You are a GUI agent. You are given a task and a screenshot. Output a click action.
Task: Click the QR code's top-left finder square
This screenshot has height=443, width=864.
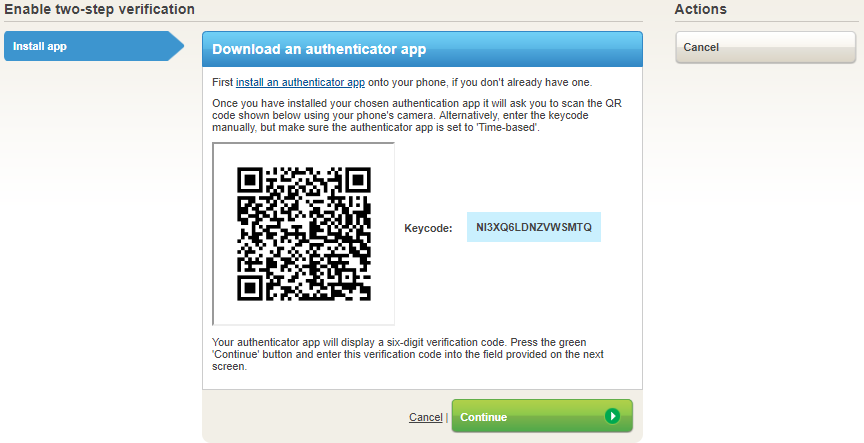249,180
